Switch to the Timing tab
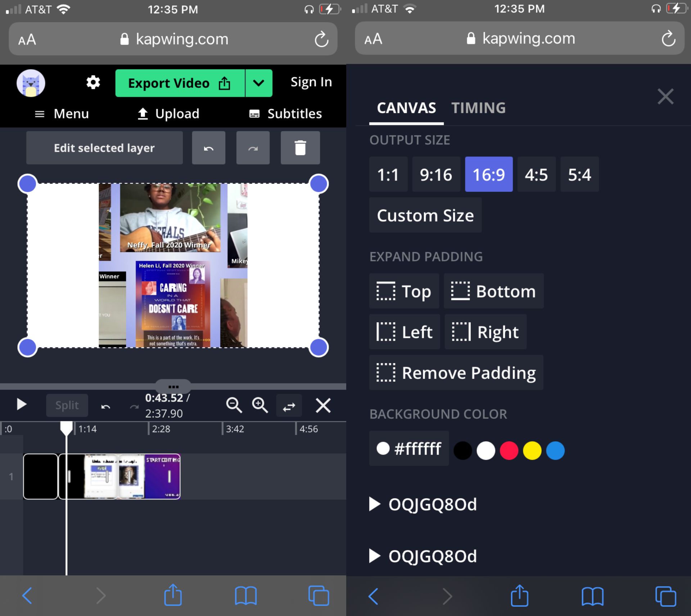The width and height of the screenshot is (691, 616). [479, 108]
